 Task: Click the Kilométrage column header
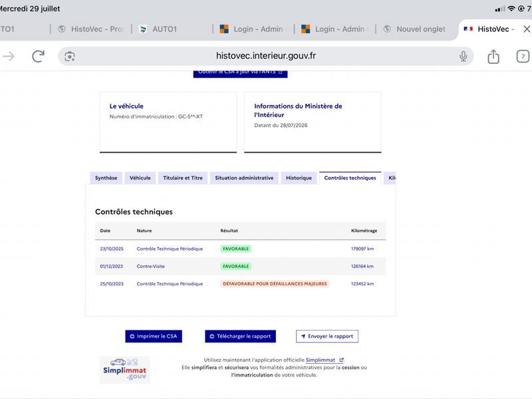coord(364,230)
